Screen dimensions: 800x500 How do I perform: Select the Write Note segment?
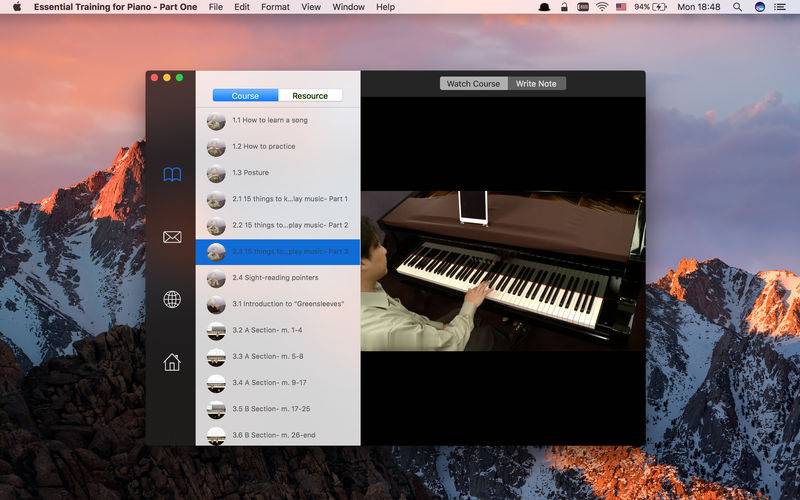(x=536, y=84)
